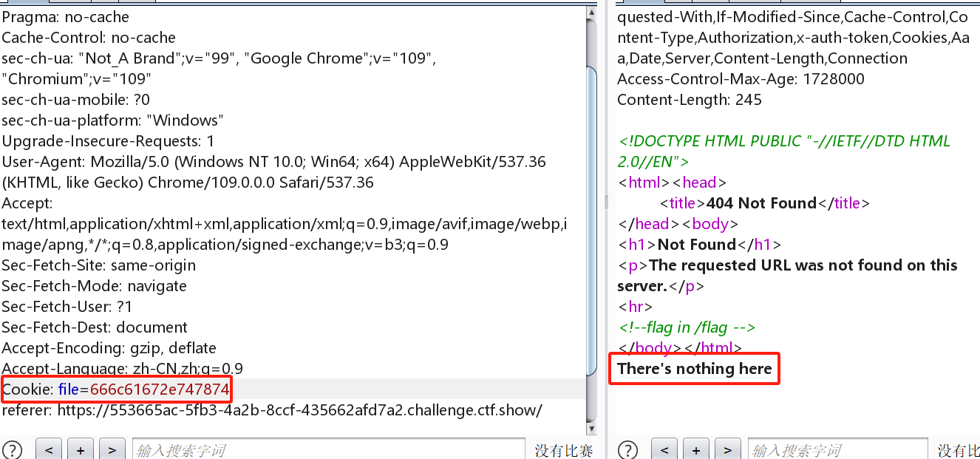Go to previous match in right panel
The width and height of the screenshot is (980, 459).
664,449
